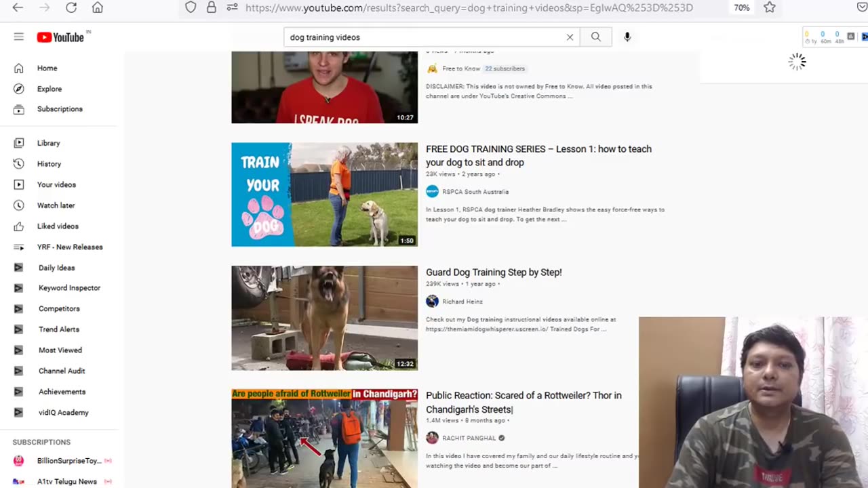Open Liked videos playlist
Screen dimensions: 868x488
[58, 226]
